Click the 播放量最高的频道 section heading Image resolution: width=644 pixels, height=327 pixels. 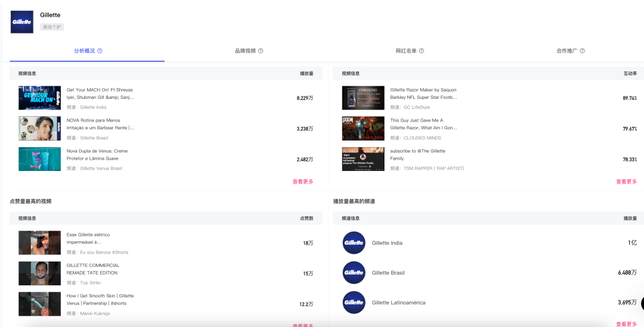click(x=354, y=201)
